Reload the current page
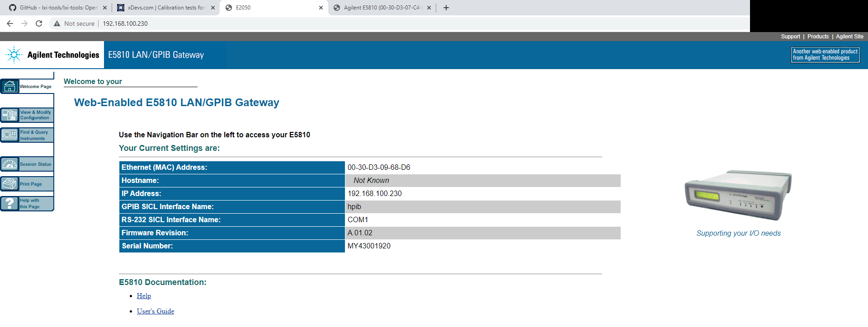The width and height of the screenshot is (868, 327). (39, 23)
